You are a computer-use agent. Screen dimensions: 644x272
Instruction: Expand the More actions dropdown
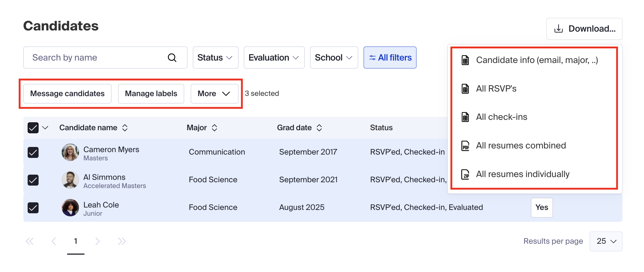[x=214, y=94]
